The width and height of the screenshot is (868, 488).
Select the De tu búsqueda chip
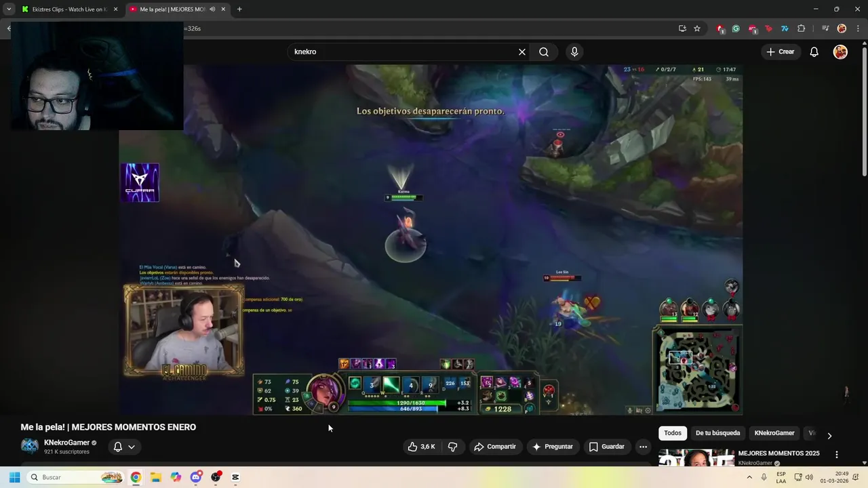click(717, 433)
